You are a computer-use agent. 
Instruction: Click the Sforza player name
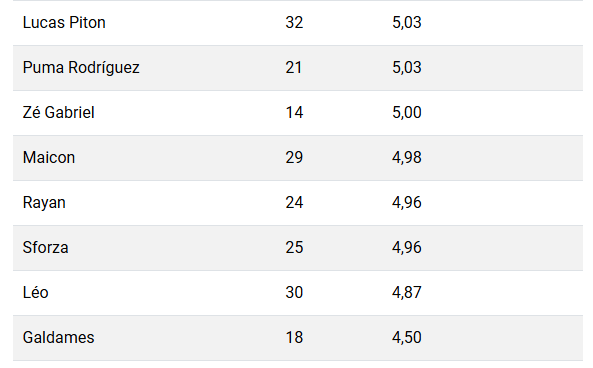pyautogui.click(x=45, y=248)
